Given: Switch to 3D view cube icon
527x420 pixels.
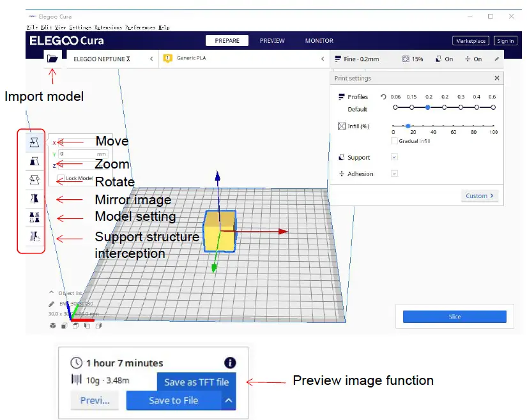Looking at the screenshot, I should point(53,326).
